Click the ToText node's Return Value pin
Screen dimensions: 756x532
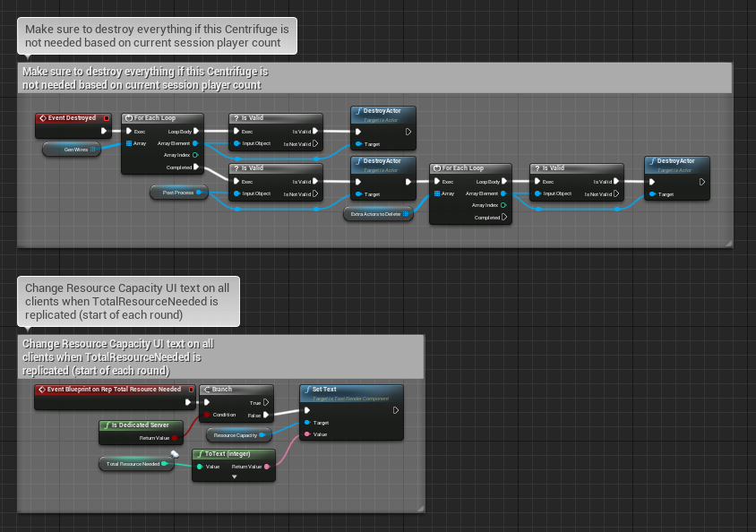(x=267, y=467)
